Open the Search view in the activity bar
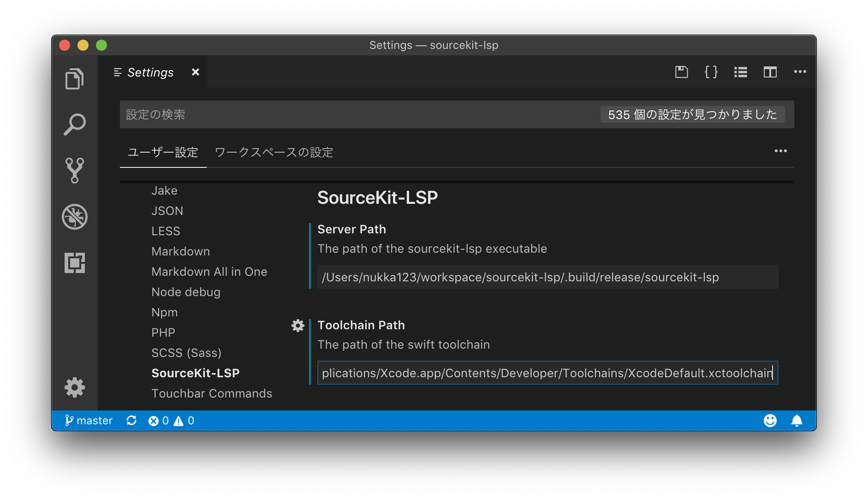Image resolution: width=868 pixels, height=499 pixels. pyautogui.click(x=75, y=124)
